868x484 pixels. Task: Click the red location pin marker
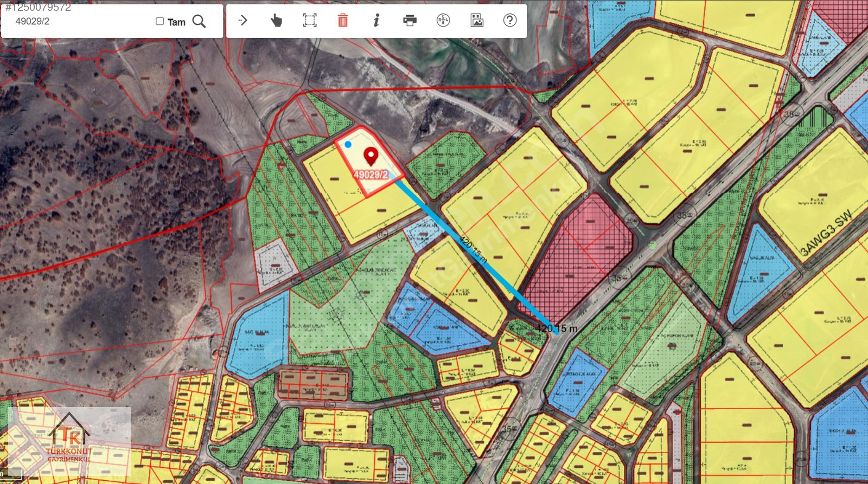pyautogui.click(x=371, y=156)
